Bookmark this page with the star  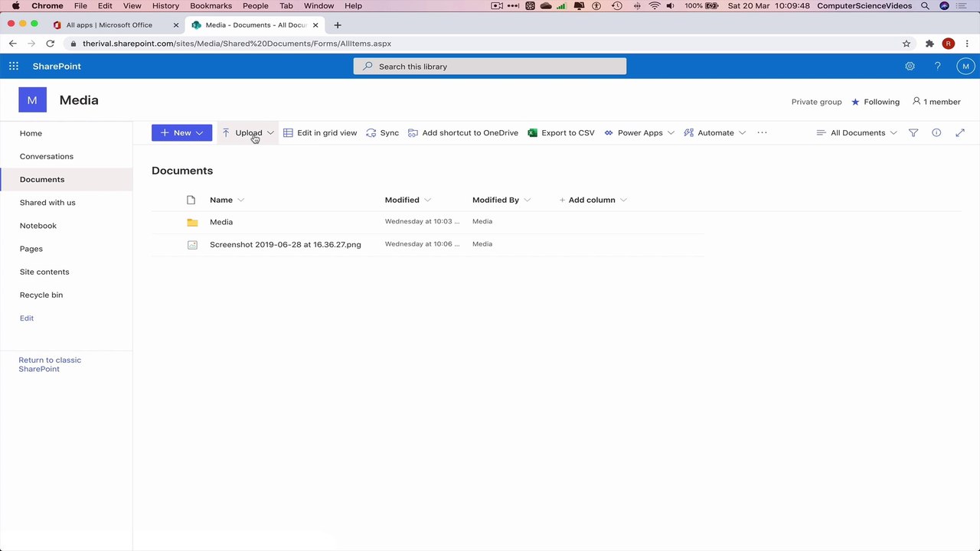pos(906,44)
